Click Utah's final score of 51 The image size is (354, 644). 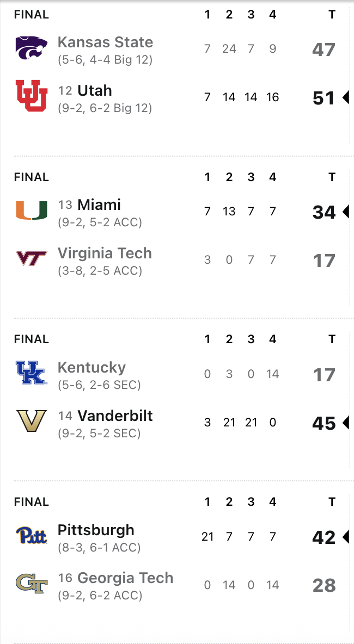click(324, 98)
